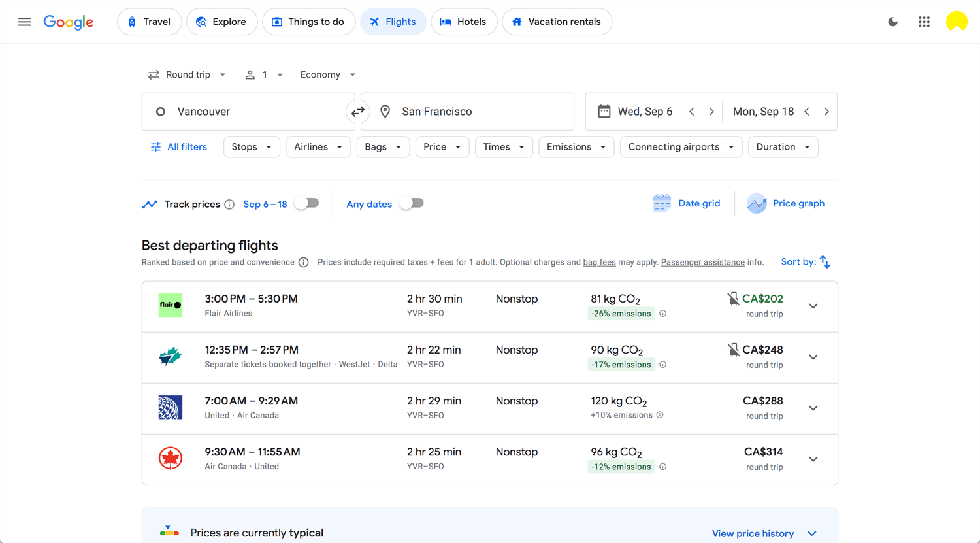Open the Times filter dropdown
Image resolution: width=980 pixels, height=543 pixels.
[504, 147]
